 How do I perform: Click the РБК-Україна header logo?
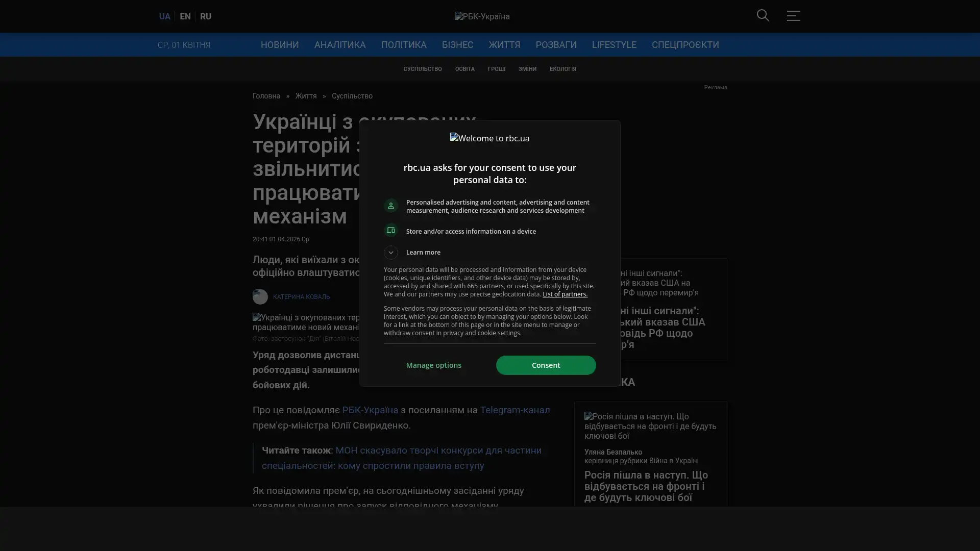(482, 16)
